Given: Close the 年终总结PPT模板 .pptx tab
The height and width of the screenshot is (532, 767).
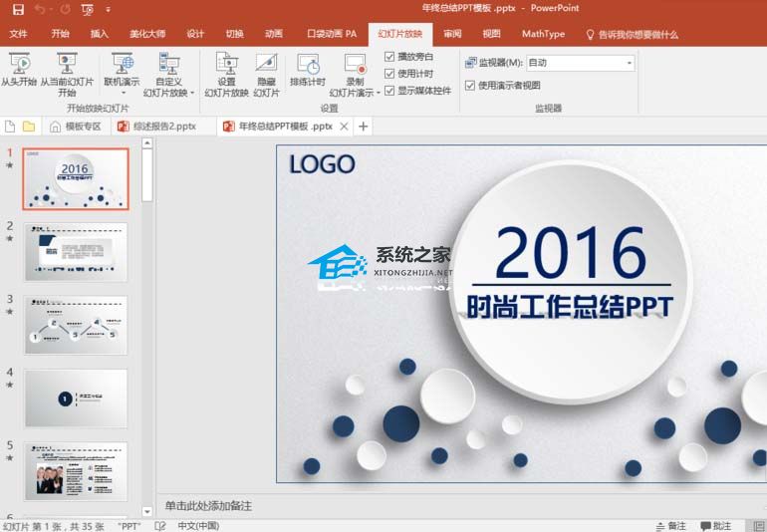Looking at the screenshot, I should tap(344, 127).
